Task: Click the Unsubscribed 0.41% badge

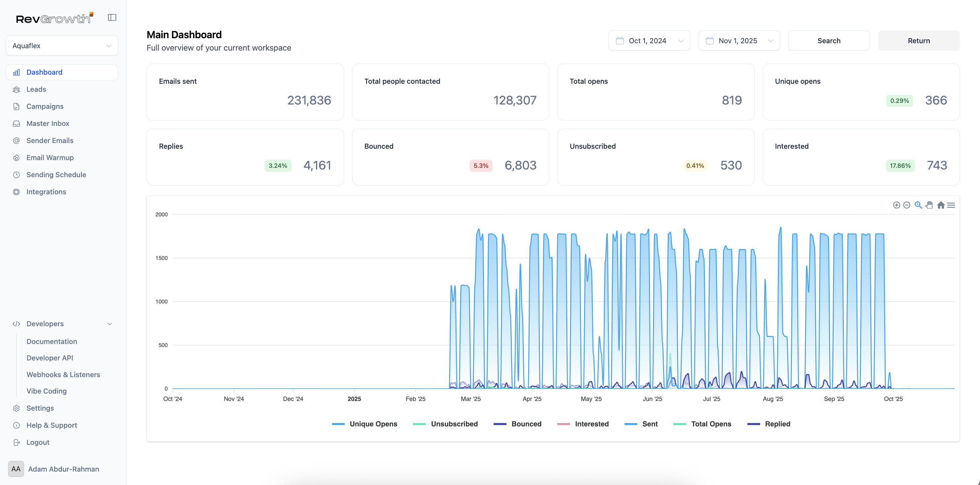Action: coord(695,166)
